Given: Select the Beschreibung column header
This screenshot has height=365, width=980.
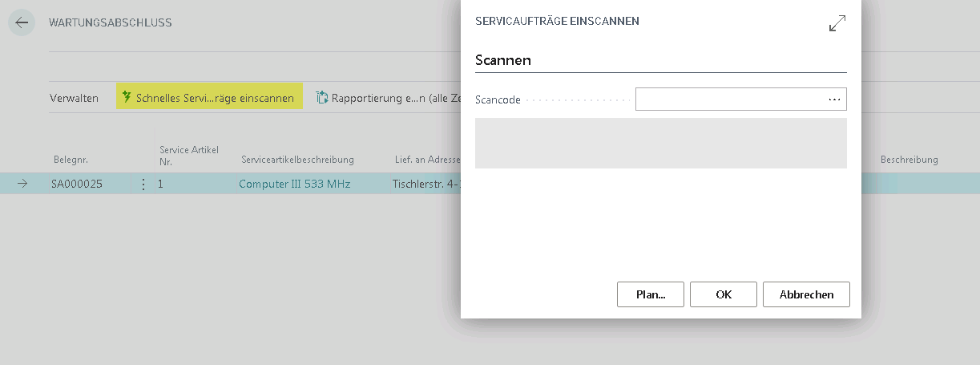Looking at the screenshot, I should [x=909, y=160].
